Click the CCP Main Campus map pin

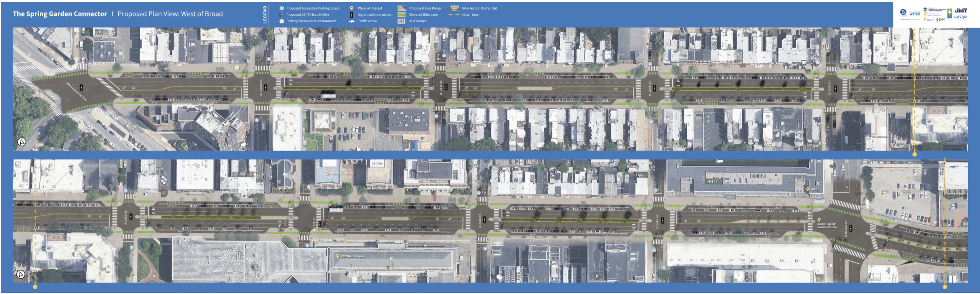pyautogui.click(x=338, y=256)
